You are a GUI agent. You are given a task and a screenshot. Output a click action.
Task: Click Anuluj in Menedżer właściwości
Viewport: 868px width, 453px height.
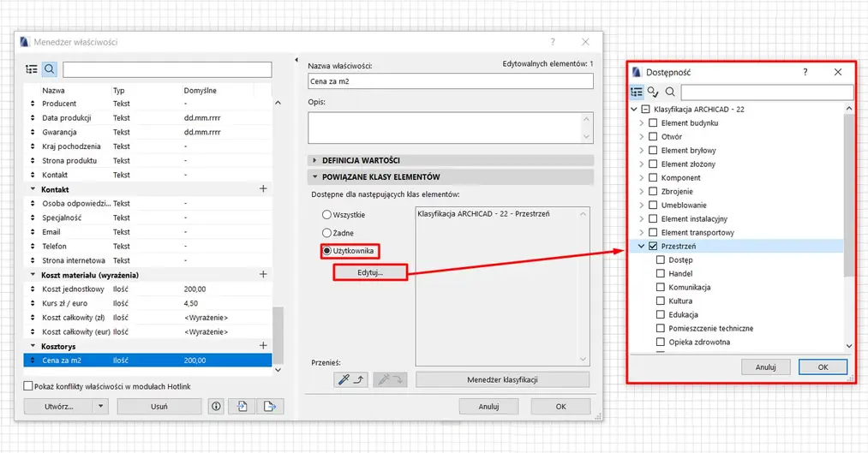pos(488,407)
